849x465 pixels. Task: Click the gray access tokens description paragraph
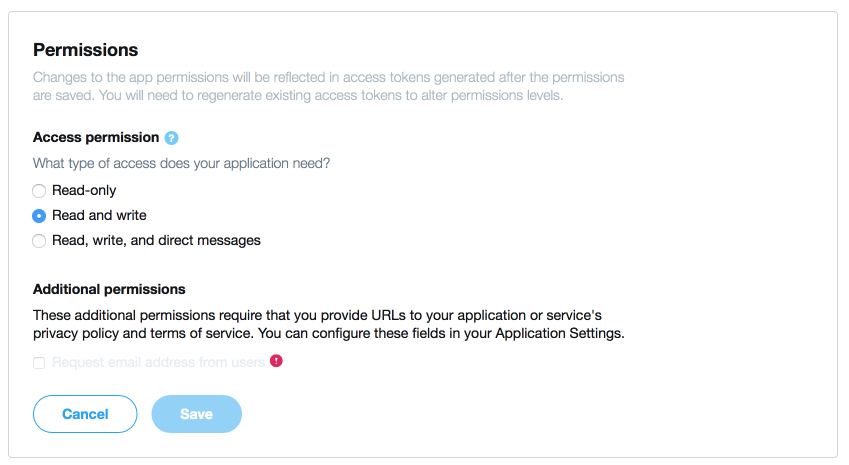point(329,86)
